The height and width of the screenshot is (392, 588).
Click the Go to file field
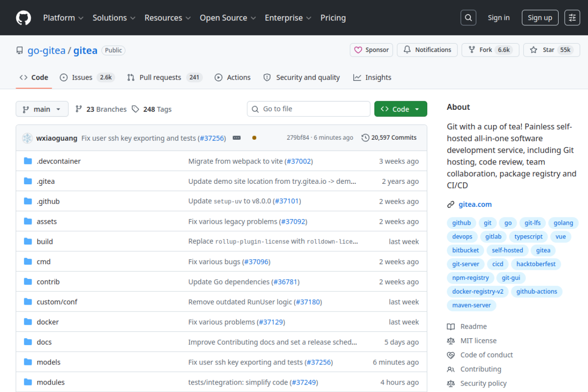coord(308,109)
